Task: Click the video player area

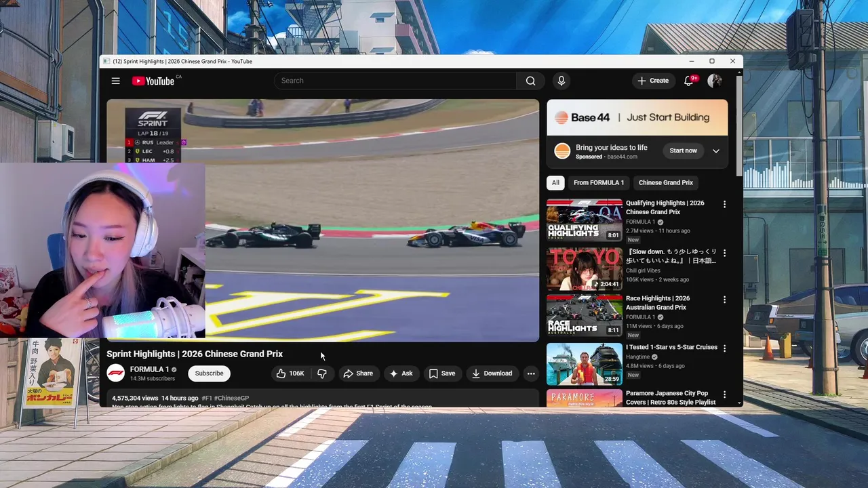Action: pos(323,221)
